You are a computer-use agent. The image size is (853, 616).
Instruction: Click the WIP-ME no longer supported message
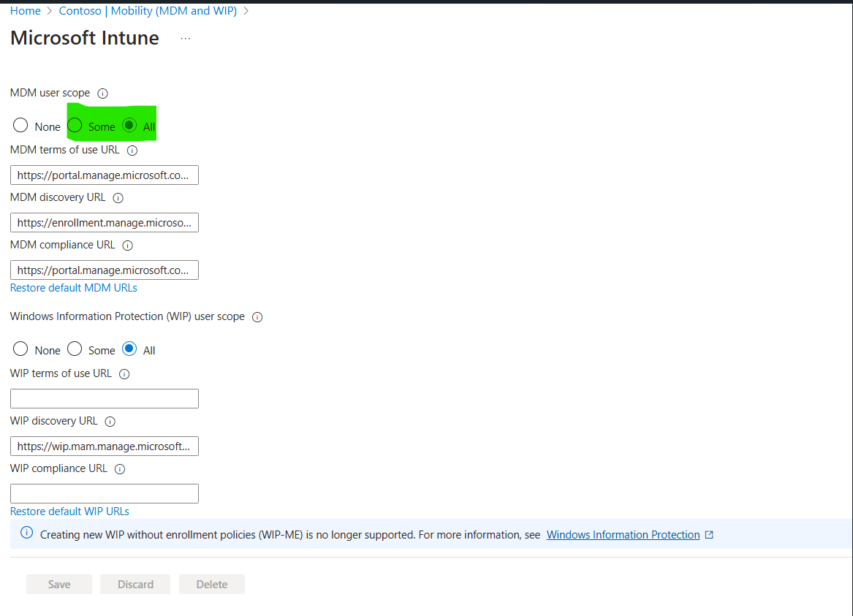pos(290,535)
